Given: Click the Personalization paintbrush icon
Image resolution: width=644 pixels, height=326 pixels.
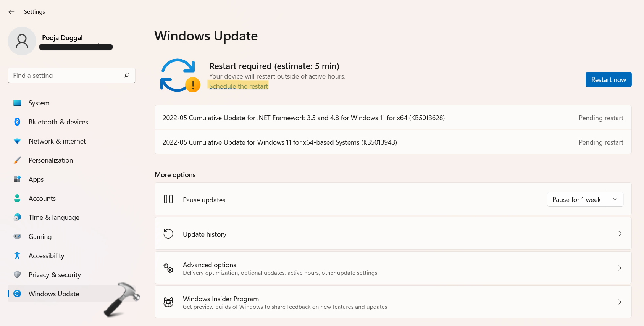Looking at the screenshot, I should click(17, 160).
